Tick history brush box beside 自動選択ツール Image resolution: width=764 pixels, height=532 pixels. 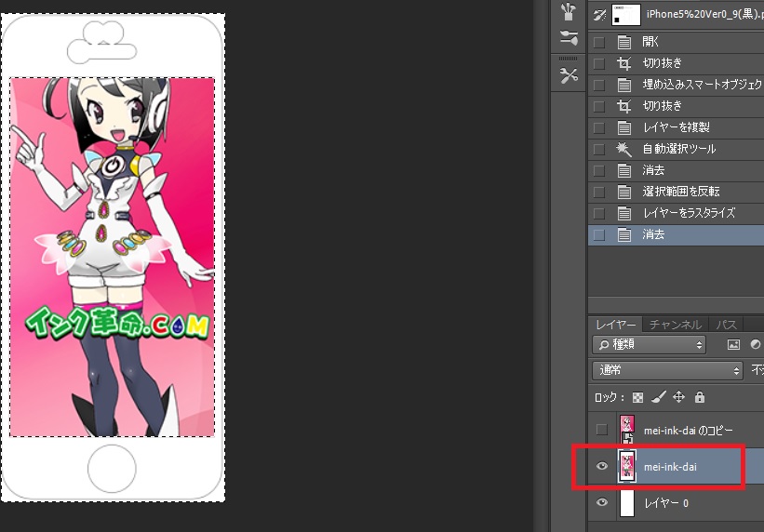[x=599, y=150]
